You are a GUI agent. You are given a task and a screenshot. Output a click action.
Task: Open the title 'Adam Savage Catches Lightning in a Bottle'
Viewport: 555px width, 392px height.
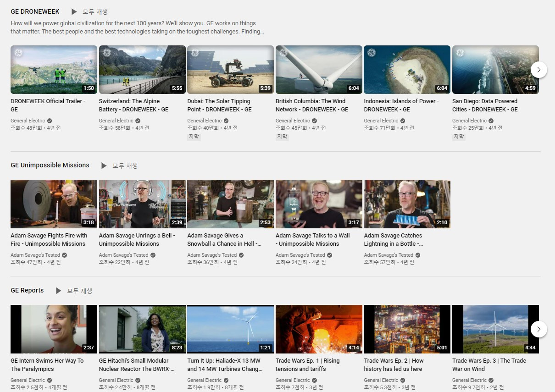tap(394, 240)
